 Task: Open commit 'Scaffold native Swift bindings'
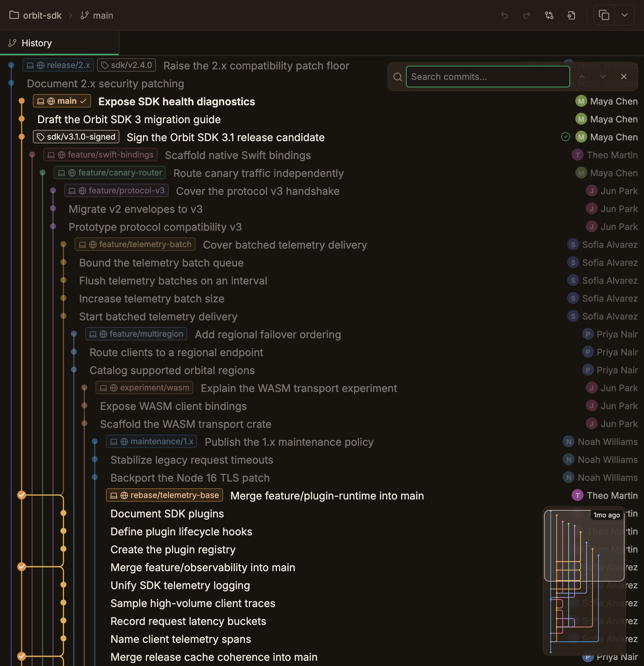click(238, 155)
